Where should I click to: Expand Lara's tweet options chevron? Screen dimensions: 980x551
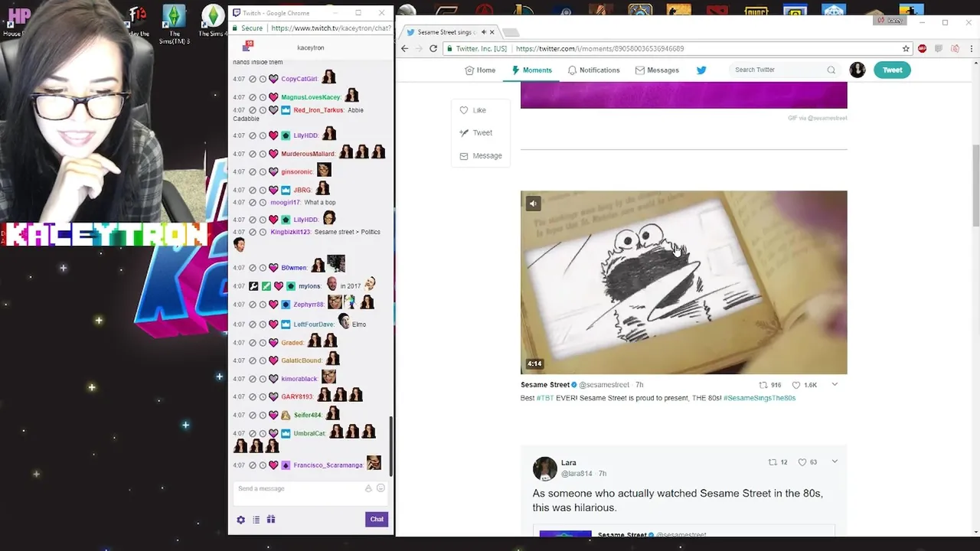click(x=835, y=462)
